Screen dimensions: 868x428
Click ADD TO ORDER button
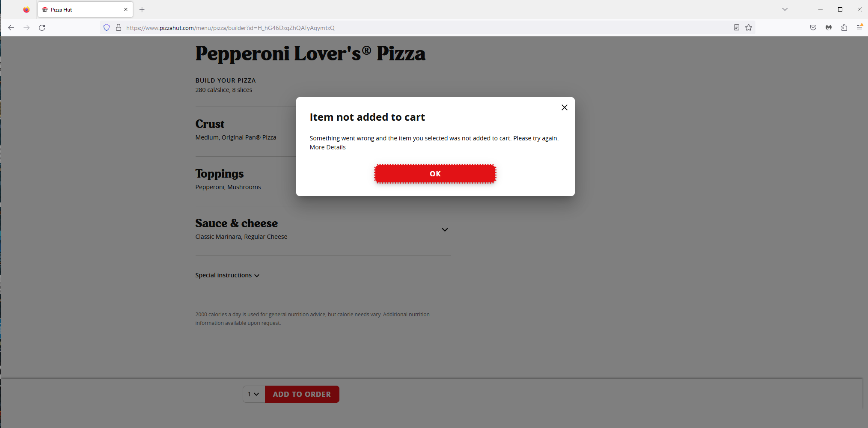click(302, 394)
